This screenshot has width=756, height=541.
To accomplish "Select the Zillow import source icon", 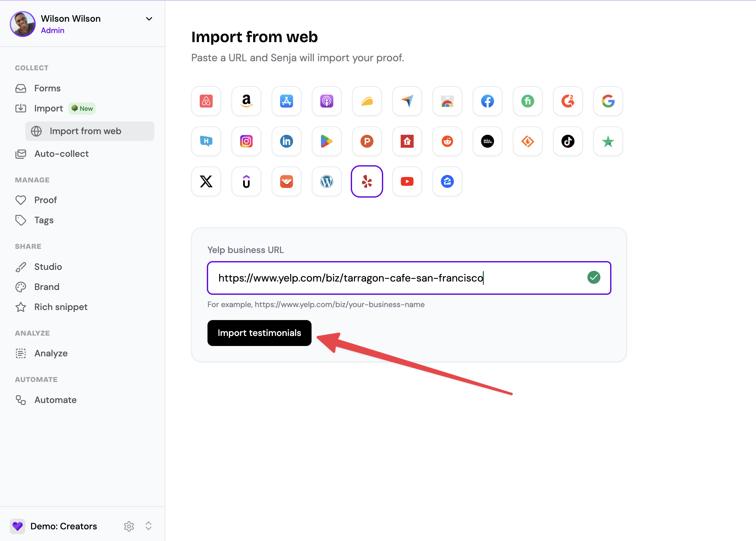I will pyautogui.click(x=447, y=181).
